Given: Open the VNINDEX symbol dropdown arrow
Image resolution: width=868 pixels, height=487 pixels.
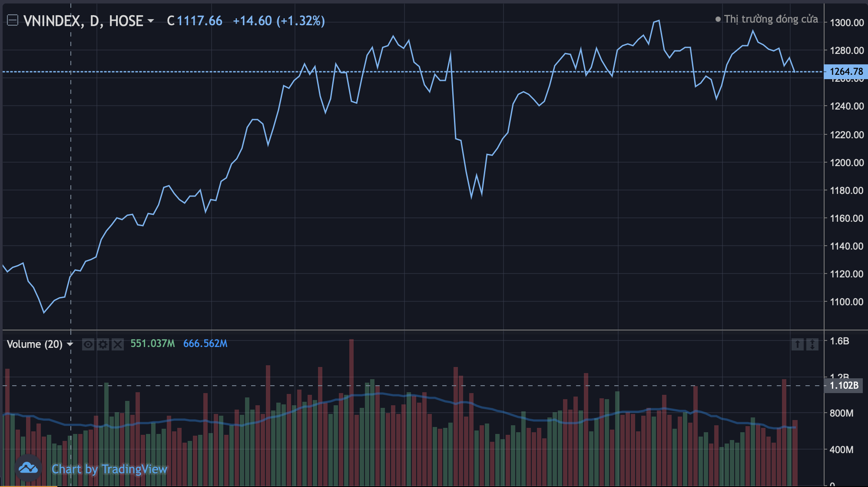Looking at the screenshot, I should (151, 21).
